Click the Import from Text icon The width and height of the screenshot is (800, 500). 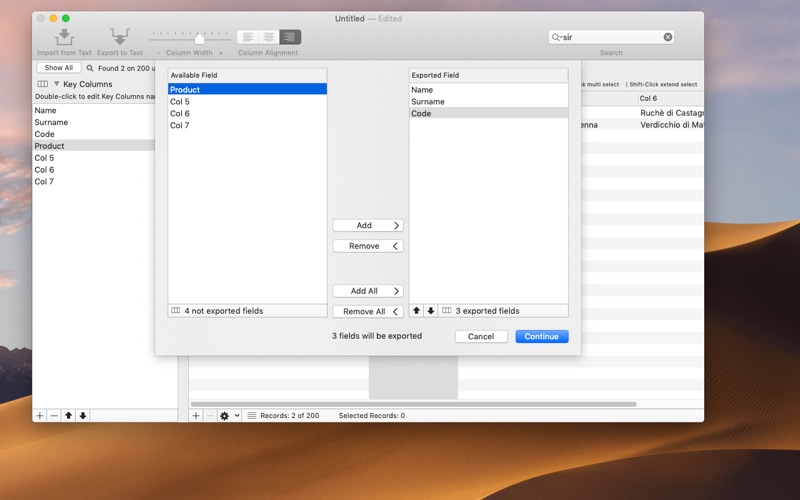(x=64, y=37)
